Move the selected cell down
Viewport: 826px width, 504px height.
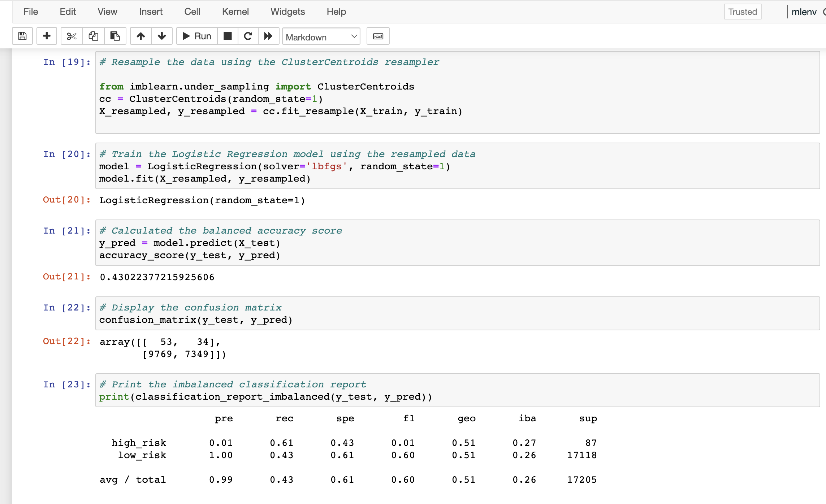point(161,36)
